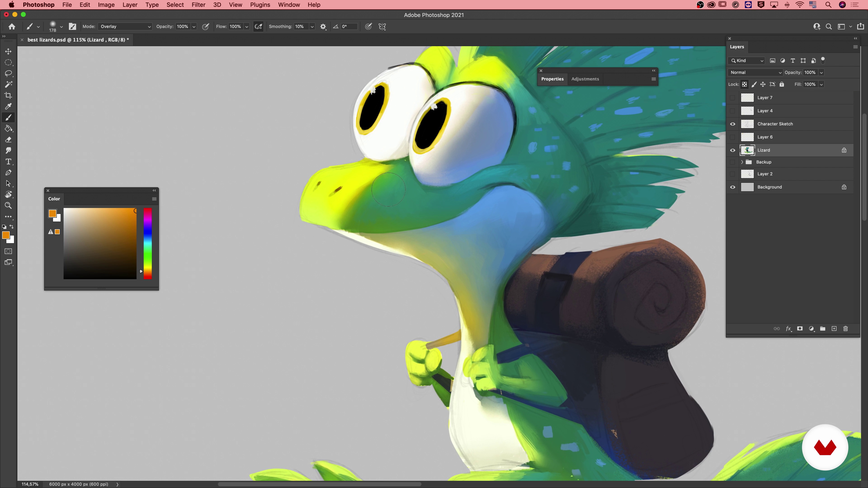The image size is (868, 488).
Task: Delete layer with trash icon
Action: click(x=845, y=329)
